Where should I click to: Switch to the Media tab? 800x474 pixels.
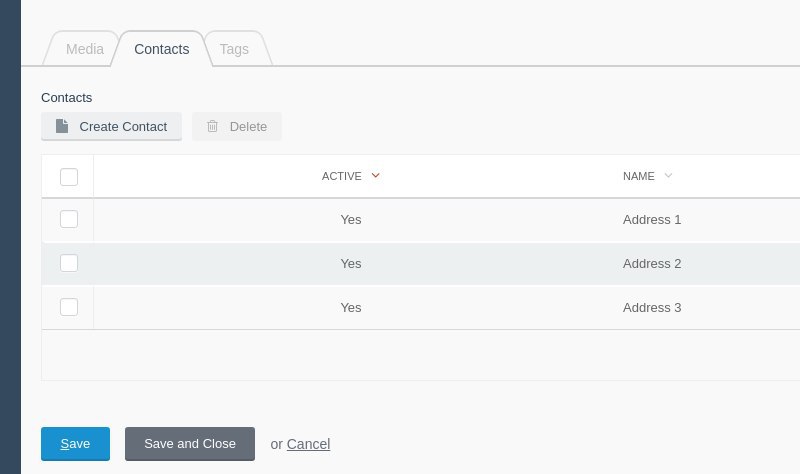point(85,49)
